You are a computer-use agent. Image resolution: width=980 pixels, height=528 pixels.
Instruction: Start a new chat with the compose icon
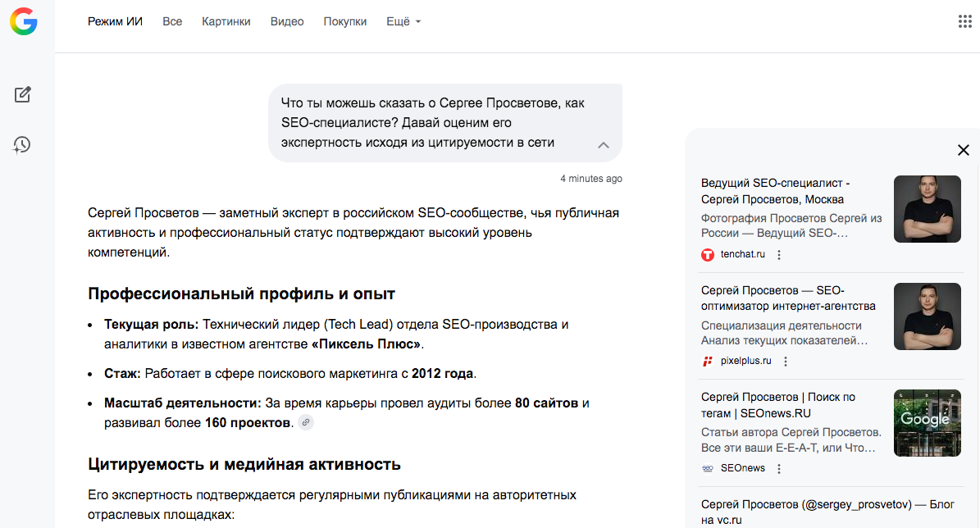(22, 94)
